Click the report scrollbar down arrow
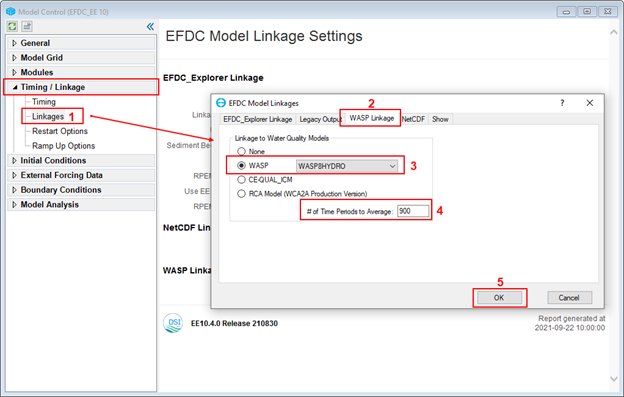 (x=614, y=379)
